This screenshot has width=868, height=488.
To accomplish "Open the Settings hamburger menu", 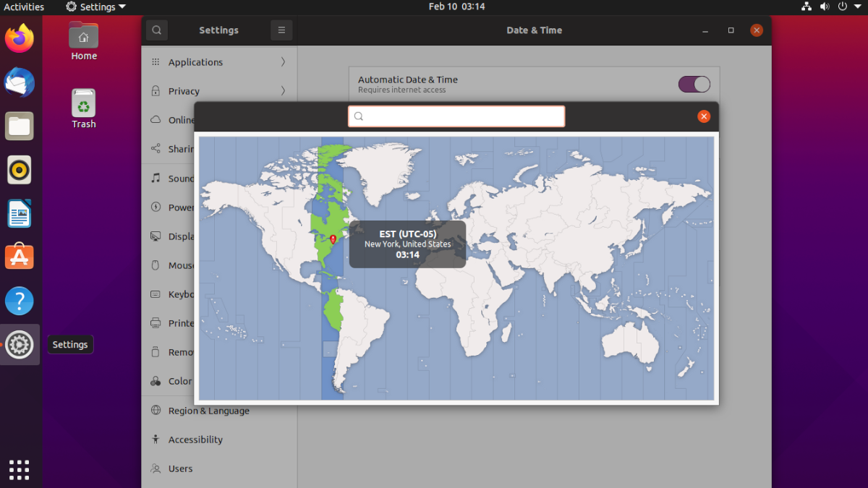I will coord(281,30).
